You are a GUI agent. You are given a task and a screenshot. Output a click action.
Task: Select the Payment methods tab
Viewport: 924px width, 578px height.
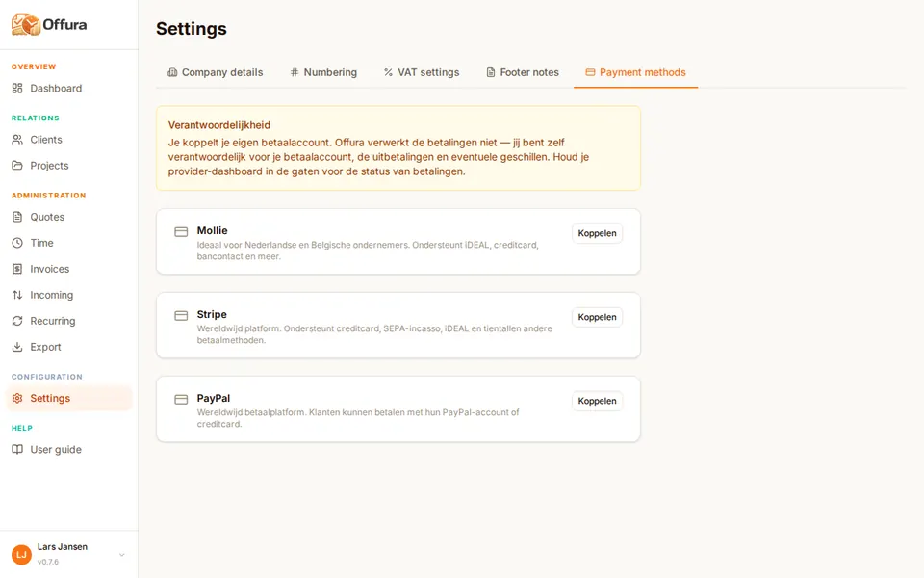pos(636,72)
